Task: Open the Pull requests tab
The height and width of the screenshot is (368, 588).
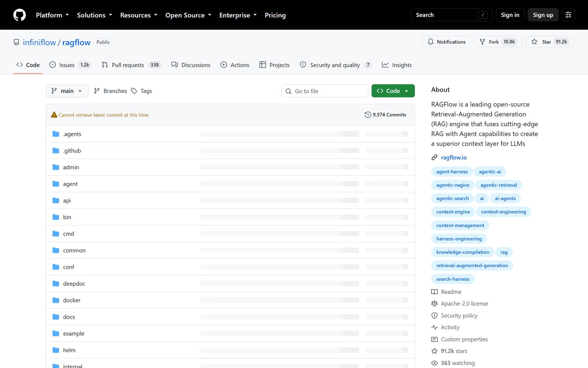Action: pyautogui.click(x=131, y=65)
